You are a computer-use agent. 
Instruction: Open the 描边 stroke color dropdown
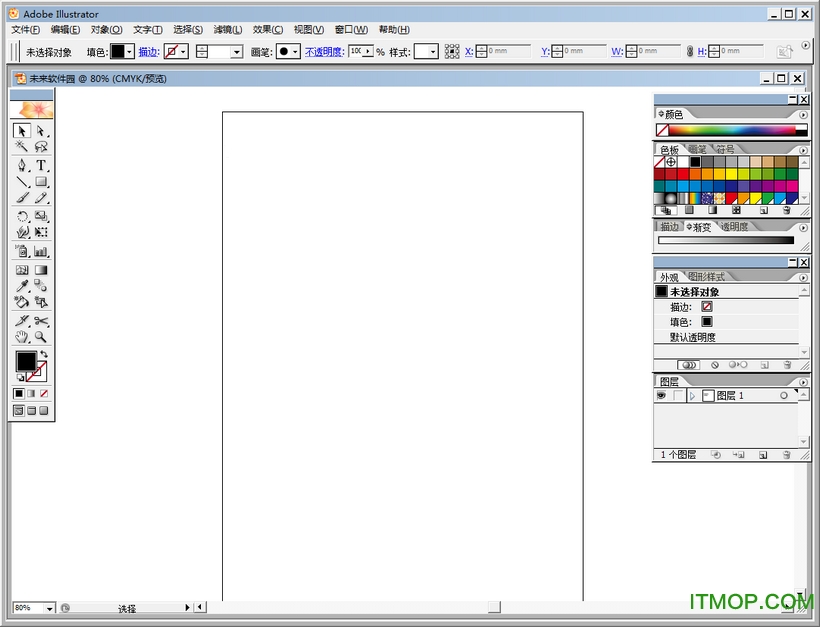coord(184,52)
